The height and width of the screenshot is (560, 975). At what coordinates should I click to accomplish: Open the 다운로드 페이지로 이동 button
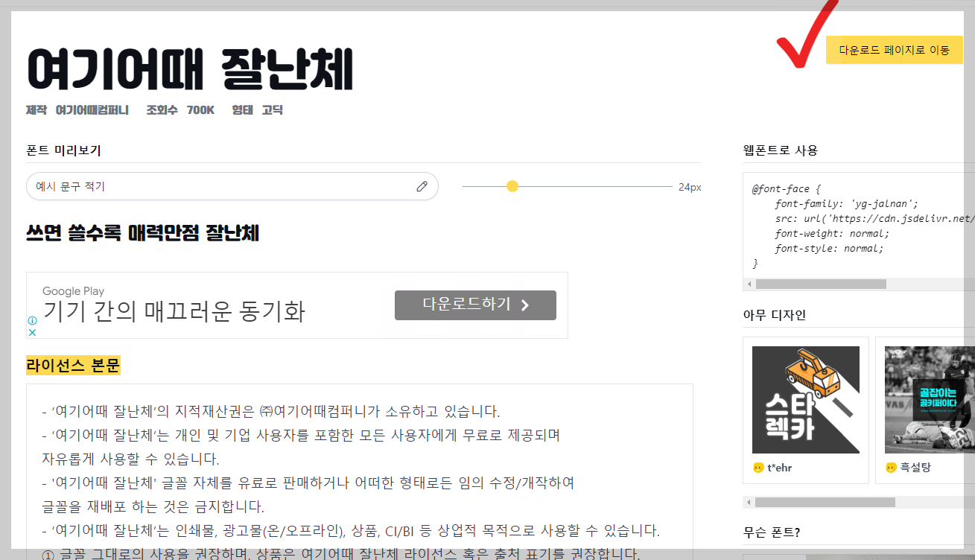(x=895, y=49)
